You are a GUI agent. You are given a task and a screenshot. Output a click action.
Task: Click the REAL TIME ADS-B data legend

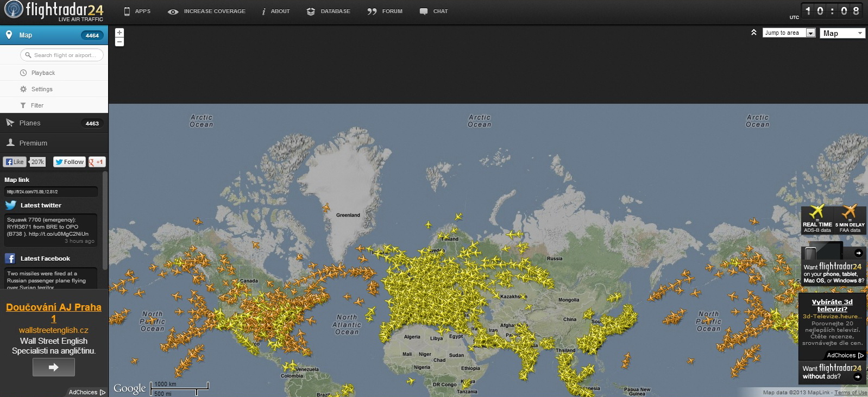[817, 219]
